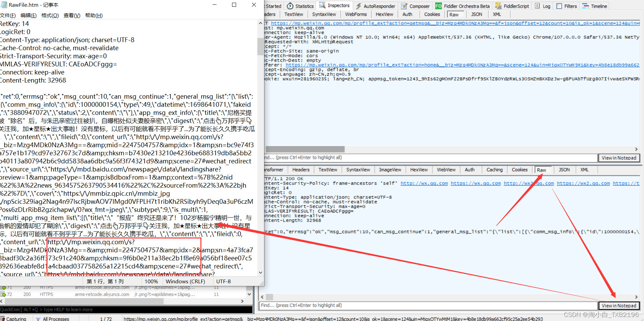Open Notepad 格式(O) menu
This screenshot has height=321, width=644.
tap(50, 15)
